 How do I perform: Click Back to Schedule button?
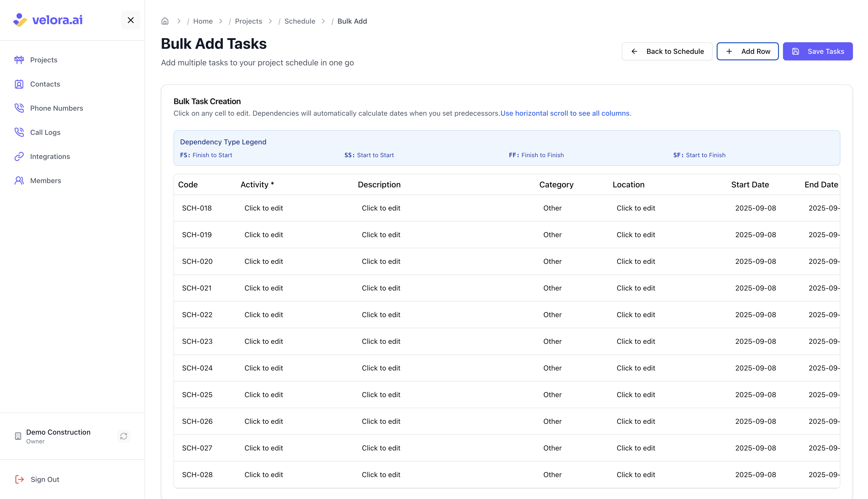click(x=667, y=51)
